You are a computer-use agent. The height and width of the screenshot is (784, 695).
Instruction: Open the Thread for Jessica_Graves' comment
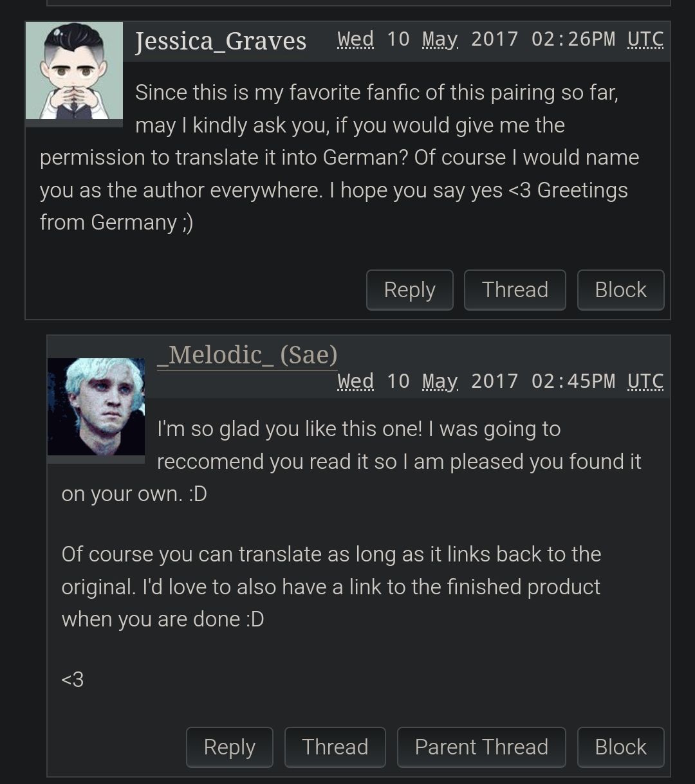pos(515,290)
